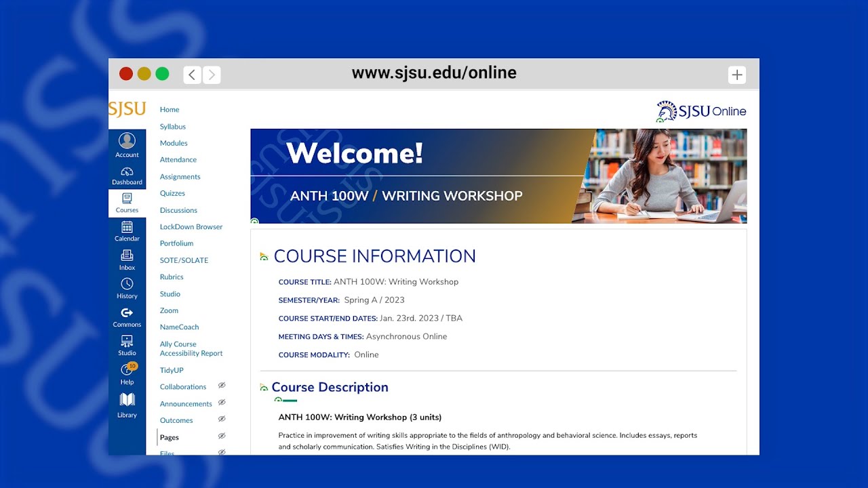
Task: Click the 'Jan. 23rd. 2023 / TBA' dates text
Action: click(421, 319)
